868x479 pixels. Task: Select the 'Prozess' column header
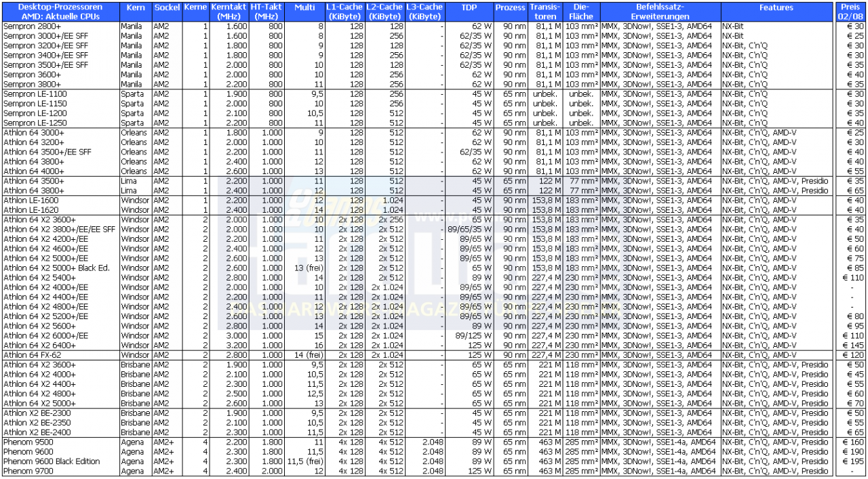pyautogui.click(x=510, y=12)
